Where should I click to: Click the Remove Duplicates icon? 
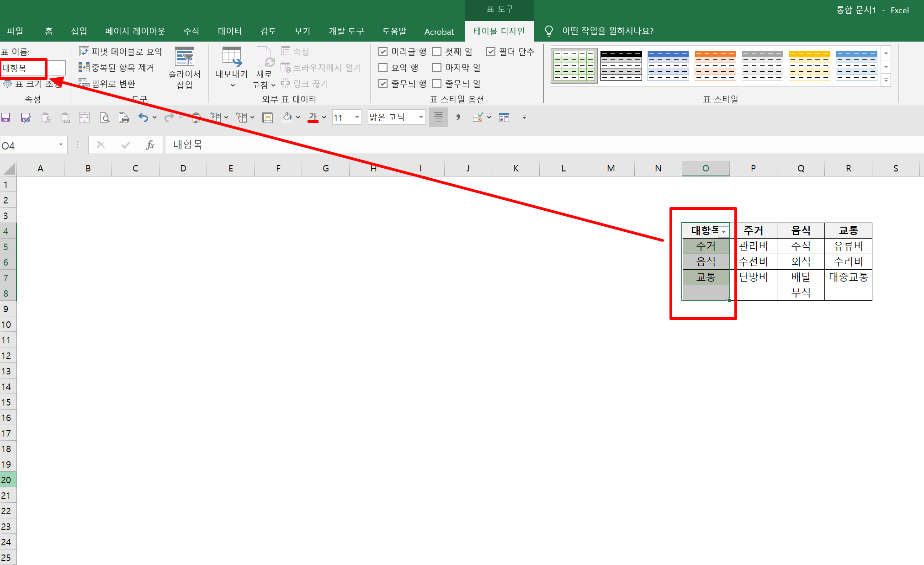[84, 68]
